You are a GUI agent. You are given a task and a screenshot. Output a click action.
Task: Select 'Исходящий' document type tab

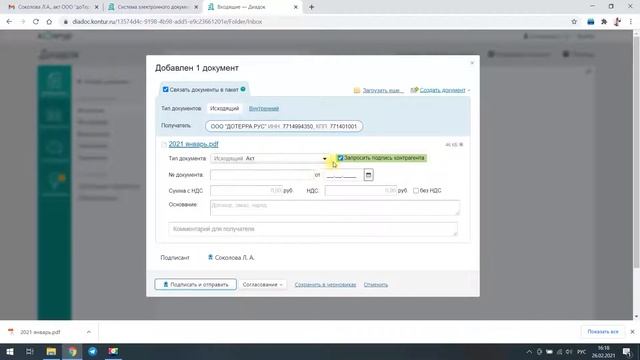[224, 109]
